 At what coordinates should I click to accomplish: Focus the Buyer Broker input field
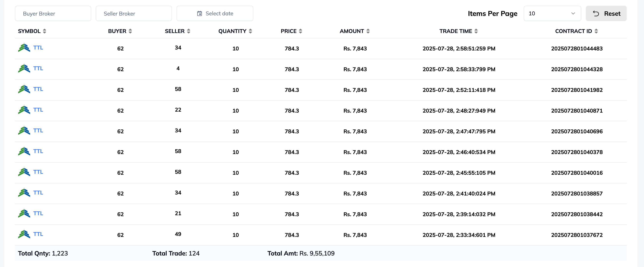(53, 13)
